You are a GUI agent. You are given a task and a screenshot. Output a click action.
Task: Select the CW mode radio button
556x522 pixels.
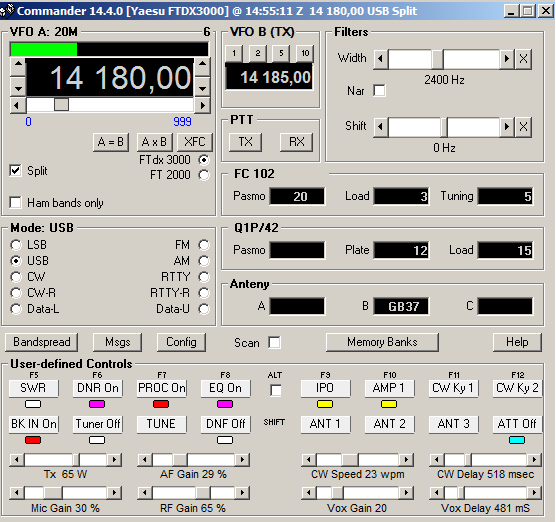click(16, 277)
